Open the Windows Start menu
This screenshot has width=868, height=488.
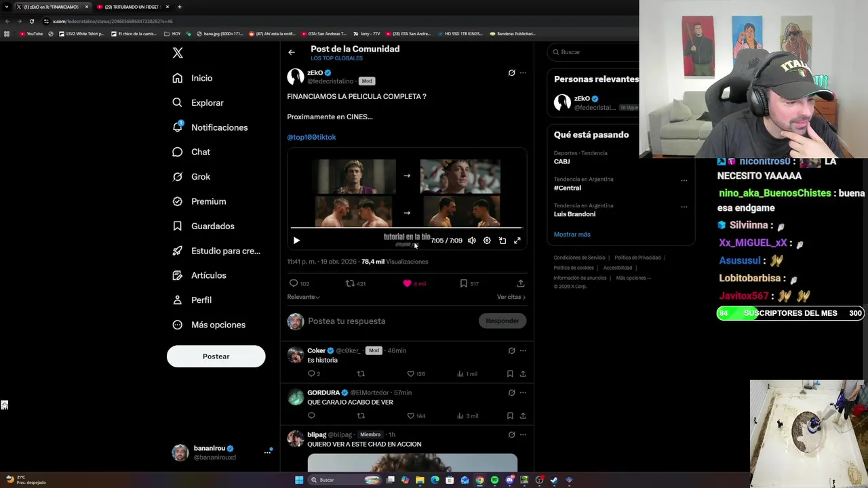tap(299, 480)
